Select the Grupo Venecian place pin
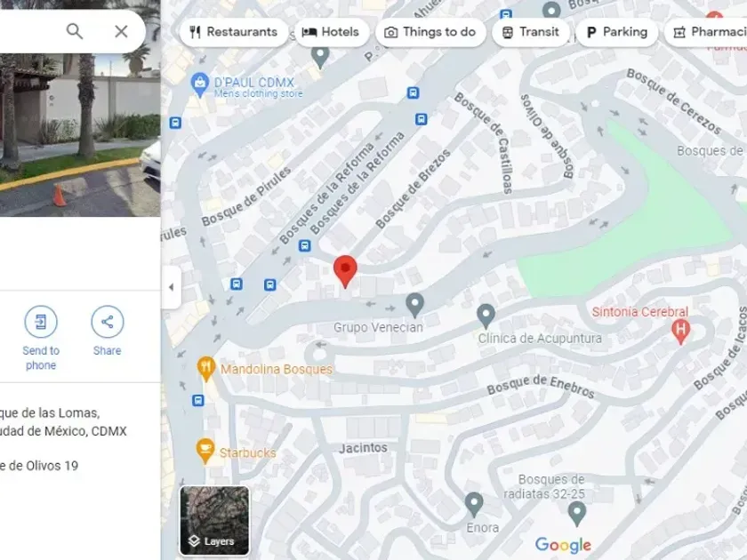747x560 pixels. pos(415,305)
